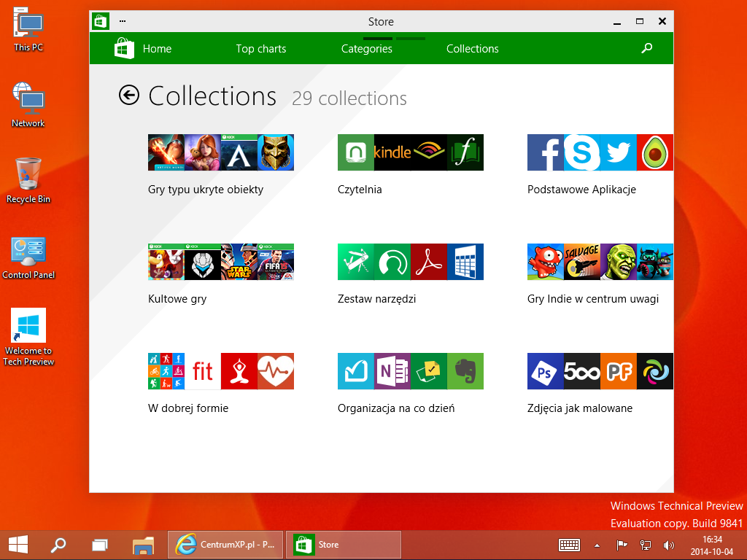Open the Photoshop Express tile
Viewport: 747px width, 560px height.
tap(546, 371)
